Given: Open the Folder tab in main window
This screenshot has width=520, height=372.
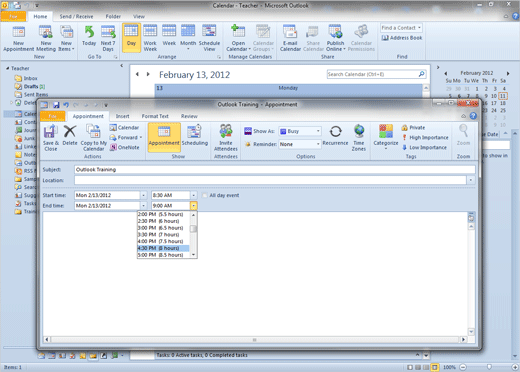Looking at the screenshot, I should click(113, 16).
